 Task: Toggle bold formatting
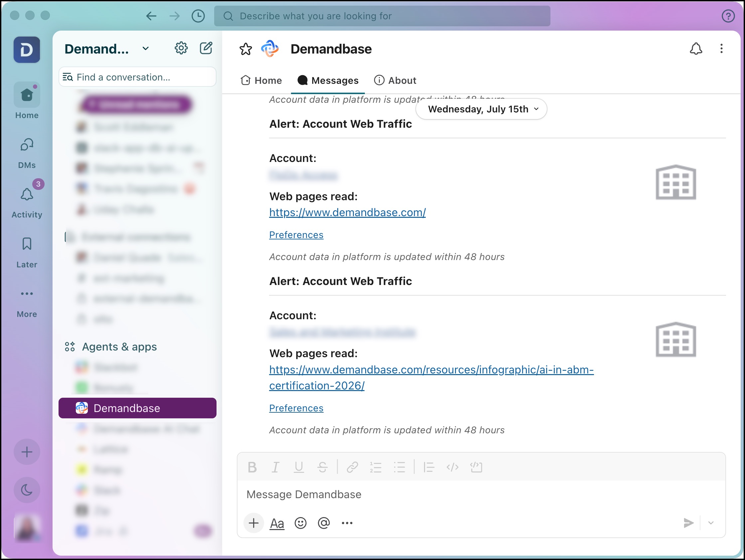(252, 468)
